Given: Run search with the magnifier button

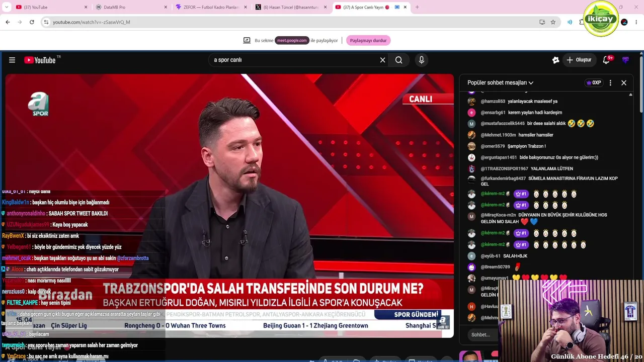Looking at the screenshot, I should (398, 60).
